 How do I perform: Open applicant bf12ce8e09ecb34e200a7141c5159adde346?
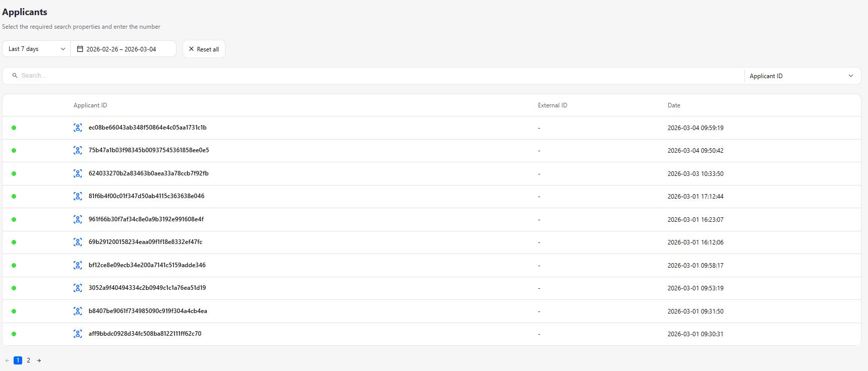tap(147, 265)
